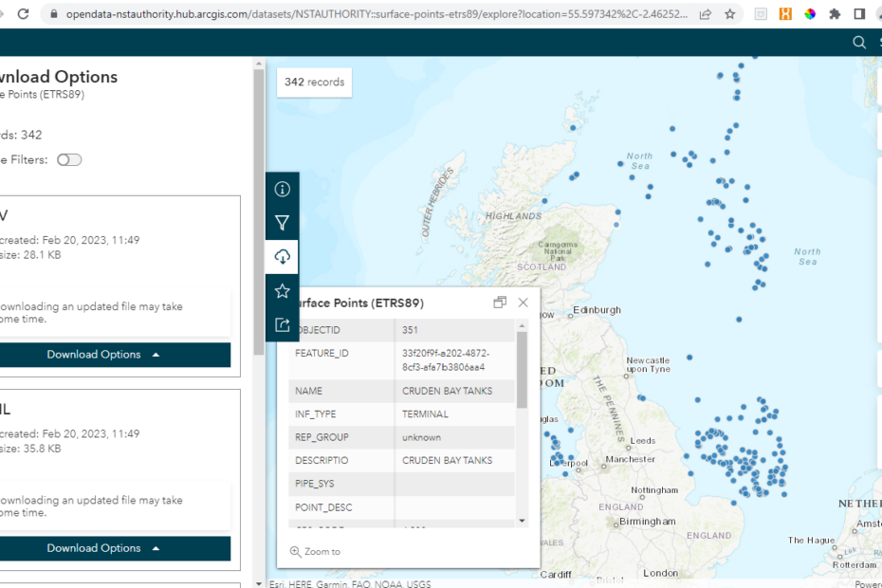Click the Zoom to link in the popup
This screenshot has width=882, height=588.
321,551
